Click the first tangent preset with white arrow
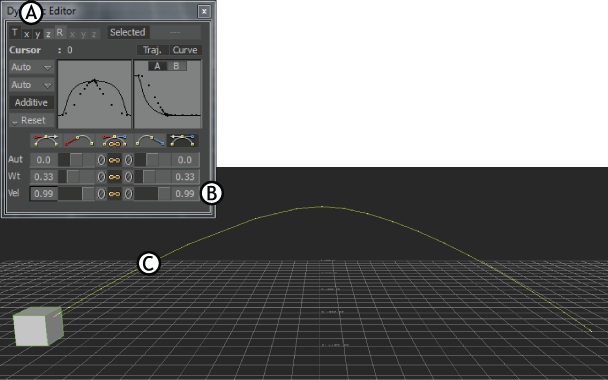Screen dimensions: 608x380 click(x=46, y=140)
